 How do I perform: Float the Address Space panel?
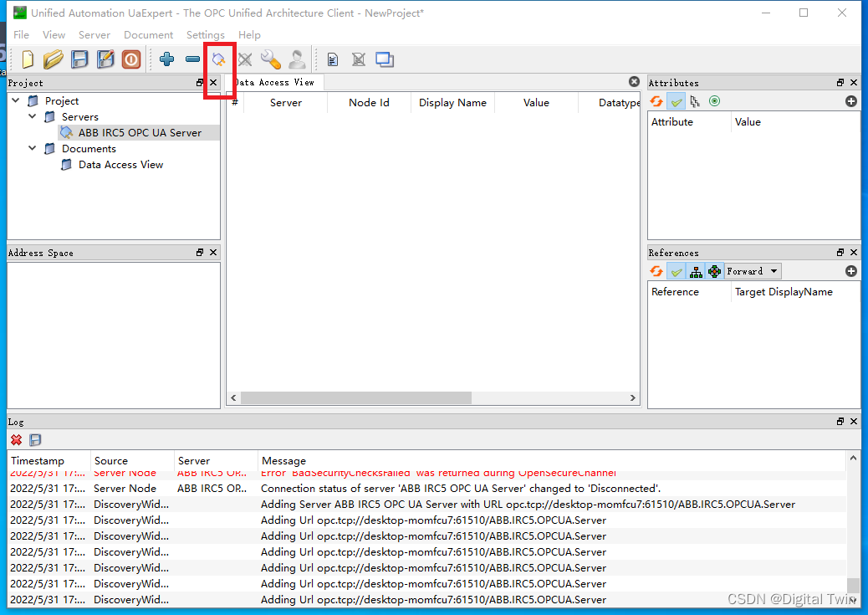[200, 253]
